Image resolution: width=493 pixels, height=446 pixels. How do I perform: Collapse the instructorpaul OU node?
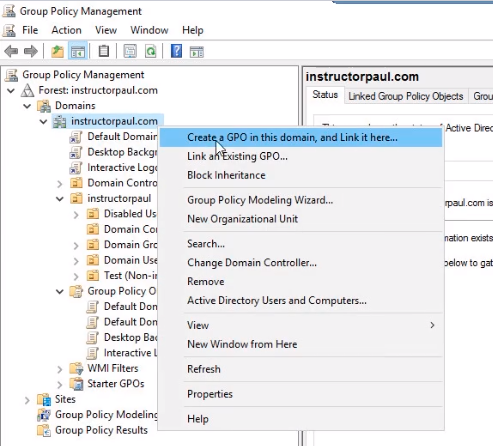[60, 199]
